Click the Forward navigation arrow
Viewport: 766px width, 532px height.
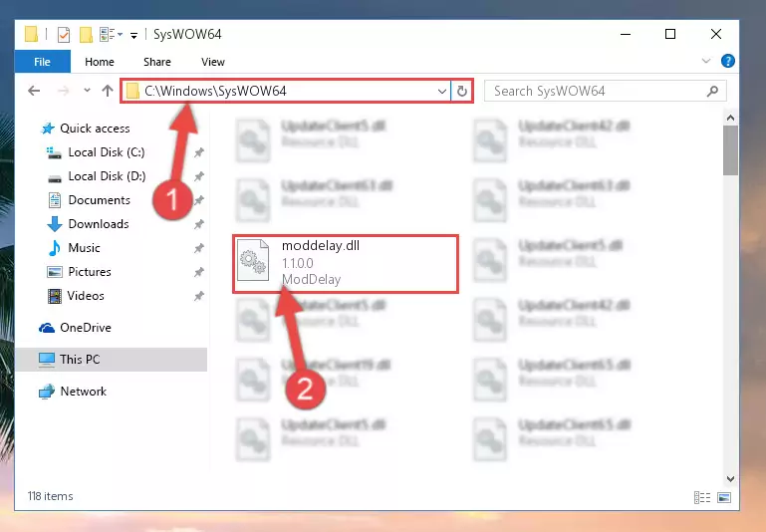(64, 91)
